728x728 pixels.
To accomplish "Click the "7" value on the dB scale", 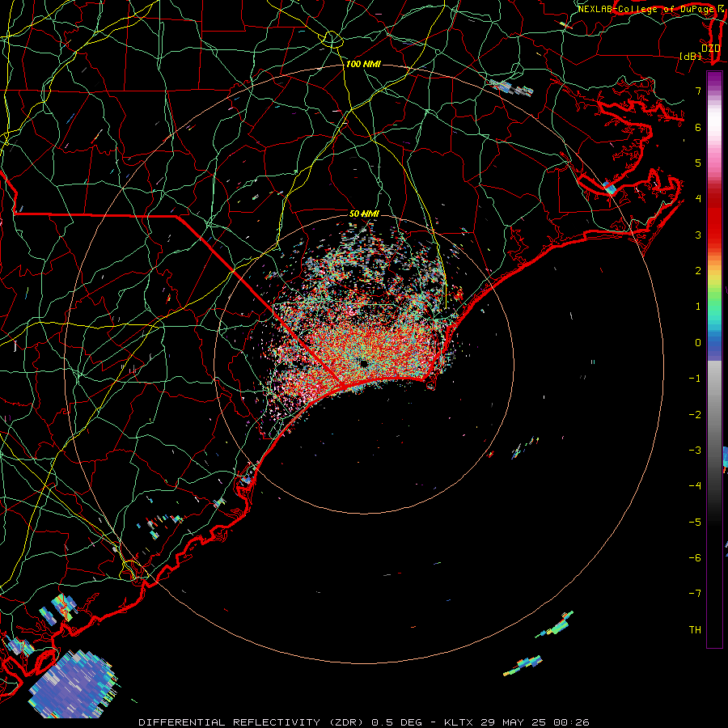I will (x=698, y=91).
